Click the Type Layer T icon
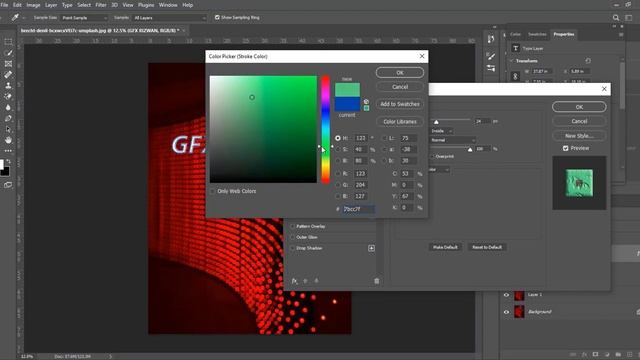The width and height of the screenshot is (640, 360). click(516, 48)
